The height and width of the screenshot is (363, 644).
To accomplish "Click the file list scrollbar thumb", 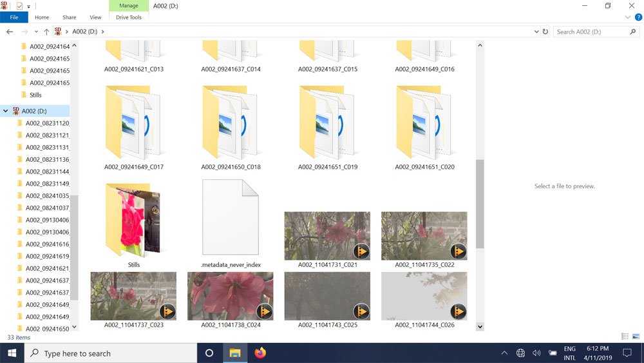I will click(480, 204).
